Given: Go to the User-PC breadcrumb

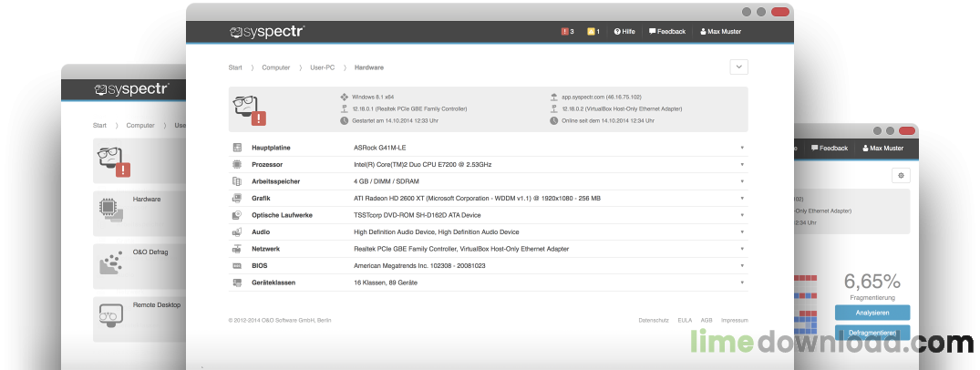Looking at the screenshot, I should pos(323,67).
